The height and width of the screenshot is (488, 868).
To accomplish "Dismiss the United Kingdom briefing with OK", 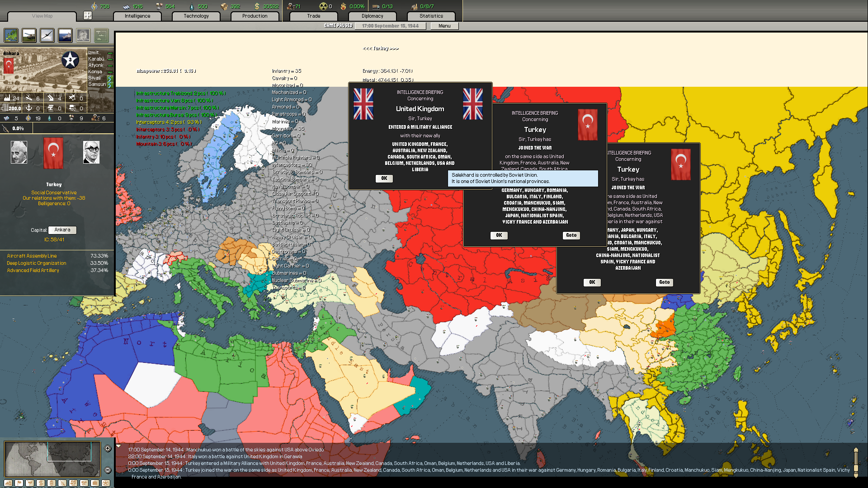I will (384, 178).
